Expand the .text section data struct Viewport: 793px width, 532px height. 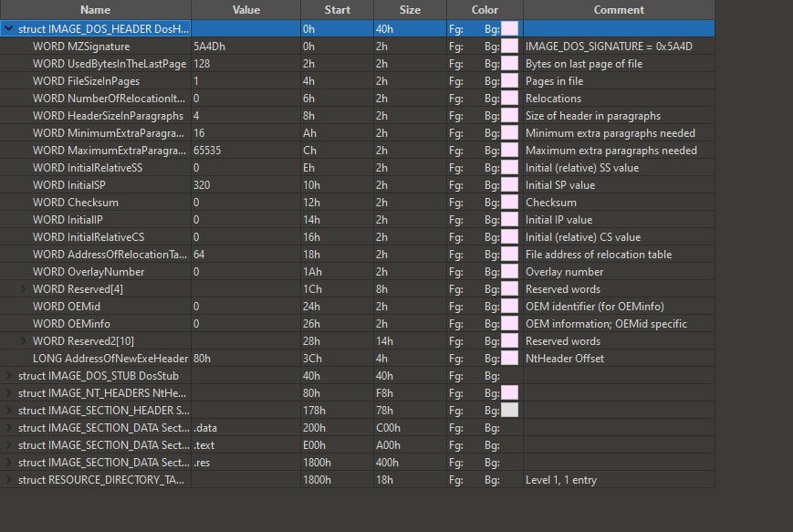coord(8,445)
